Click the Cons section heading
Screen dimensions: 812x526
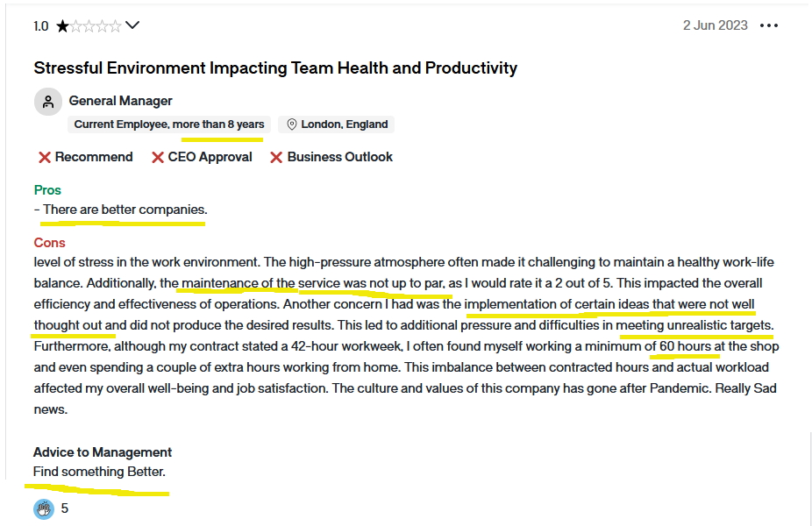pos(50,243)
